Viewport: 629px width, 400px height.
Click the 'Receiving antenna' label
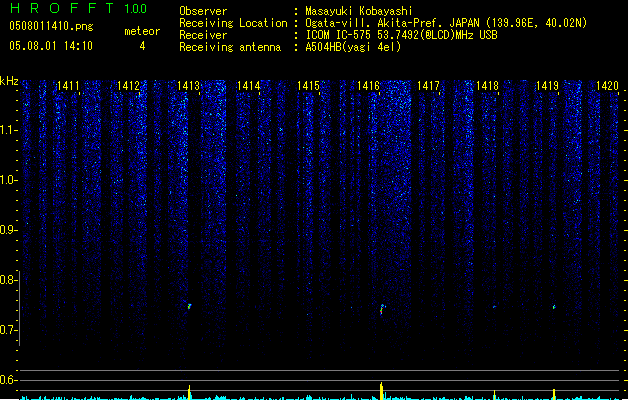(230, 47)
